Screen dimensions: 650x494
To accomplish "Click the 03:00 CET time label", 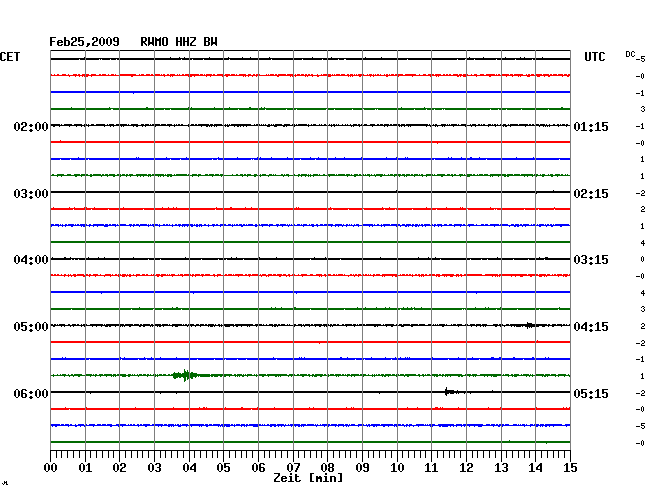I will (31, 194).
